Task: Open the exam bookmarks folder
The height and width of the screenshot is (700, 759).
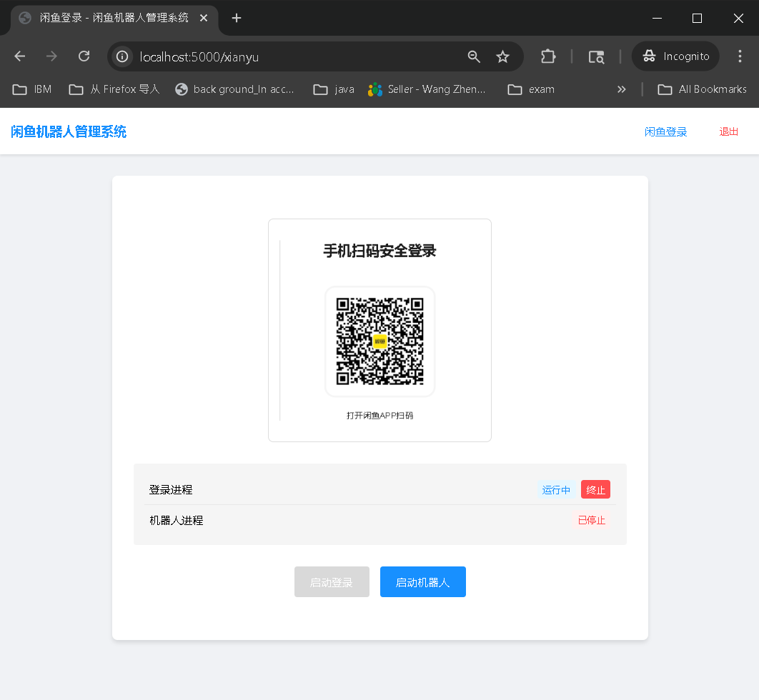Action: 530,89
